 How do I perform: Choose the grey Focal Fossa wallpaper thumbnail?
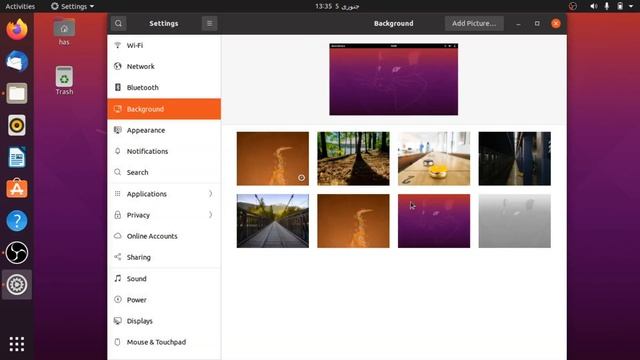tap(514, 221)
